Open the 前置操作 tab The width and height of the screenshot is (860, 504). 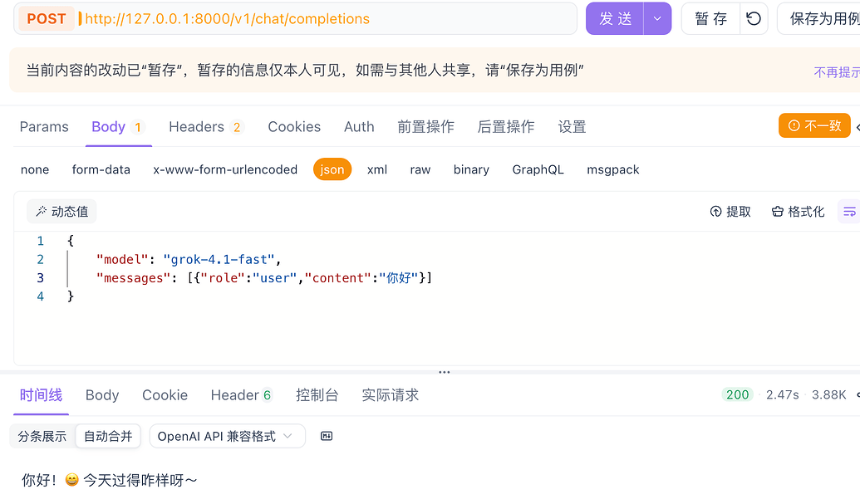425,127
